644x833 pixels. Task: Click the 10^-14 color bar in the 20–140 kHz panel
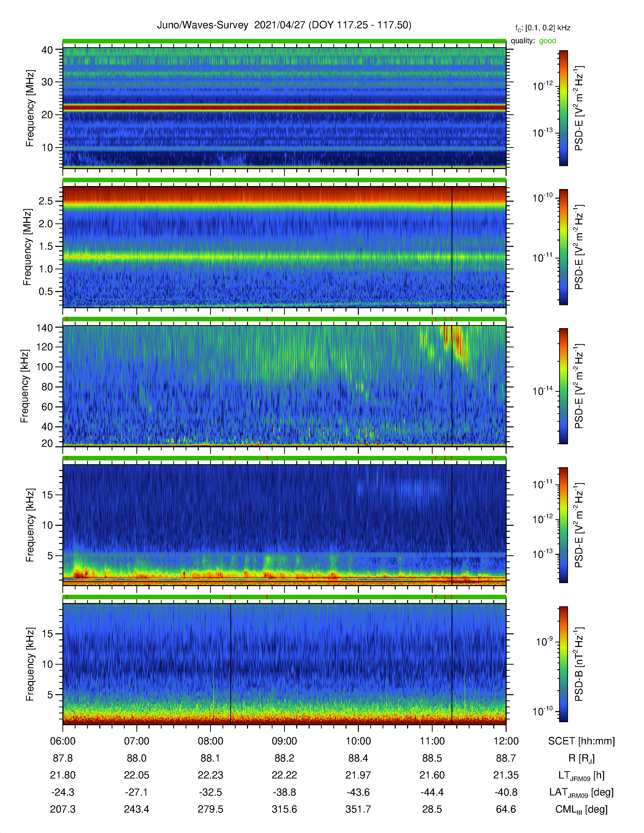(563, 386)
